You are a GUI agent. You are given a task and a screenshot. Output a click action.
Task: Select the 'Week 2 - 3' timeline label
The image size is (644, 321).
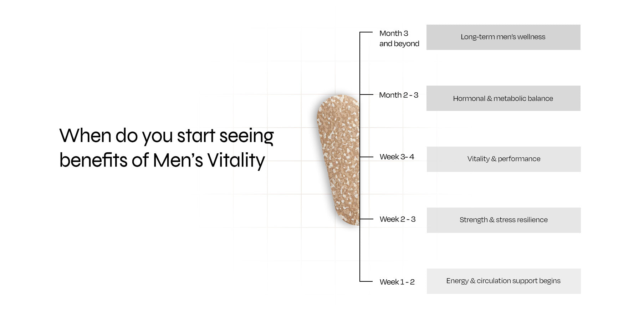pos(397,219)
